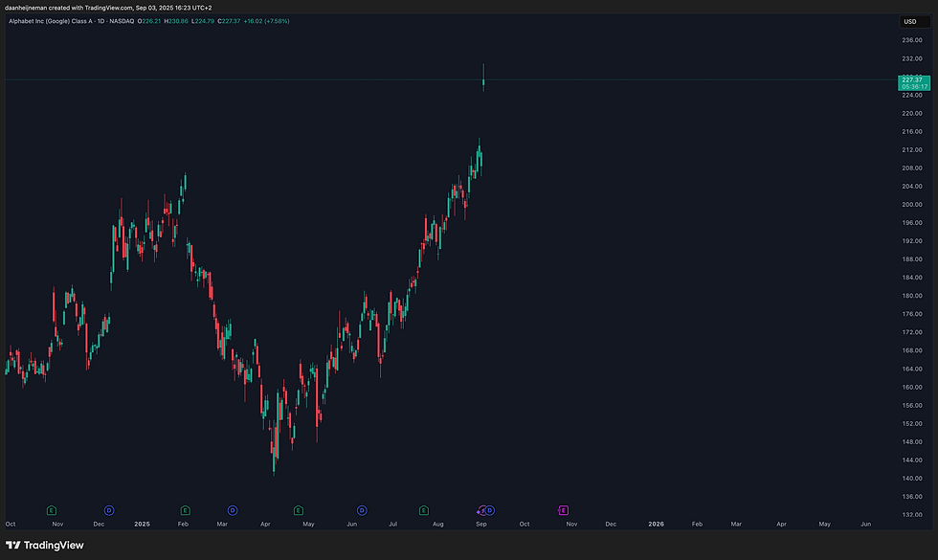The image size is (938, 560).
Task: Click the 160.00 price axis label
Action: [x=912, y=387]
